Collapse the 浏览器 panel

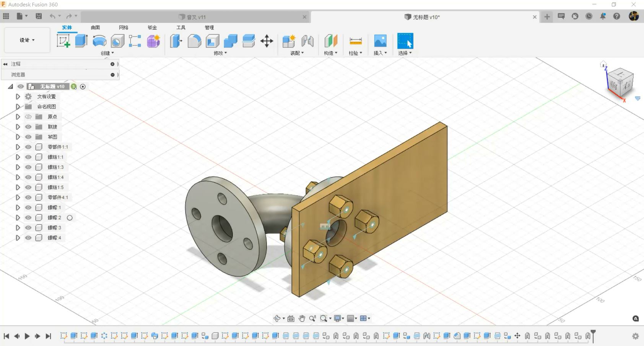112,75
